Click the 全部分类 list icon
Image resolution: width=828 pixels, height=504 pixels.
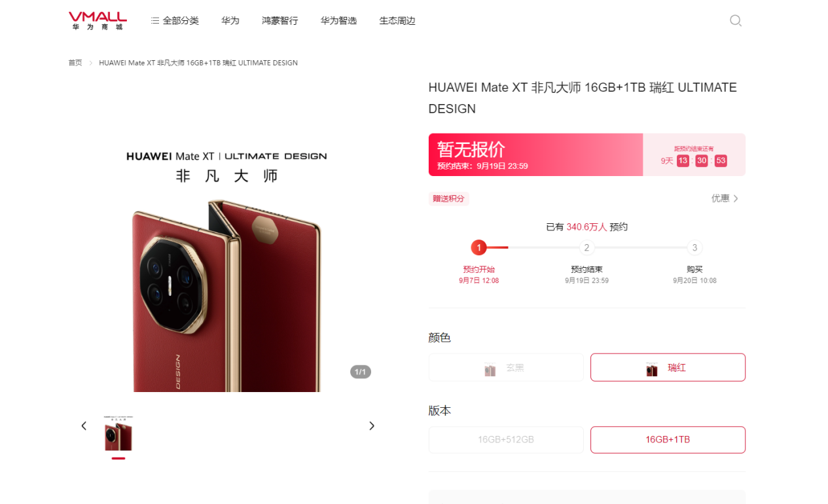(155, 21)
